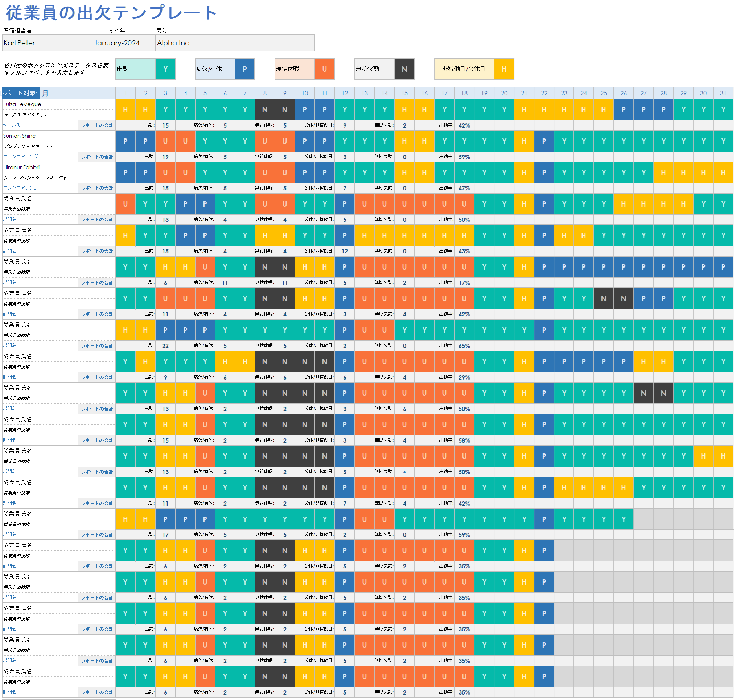736x700 pixels.
Task: Click the 17% attendance rate value
Action: click(464, 283)
